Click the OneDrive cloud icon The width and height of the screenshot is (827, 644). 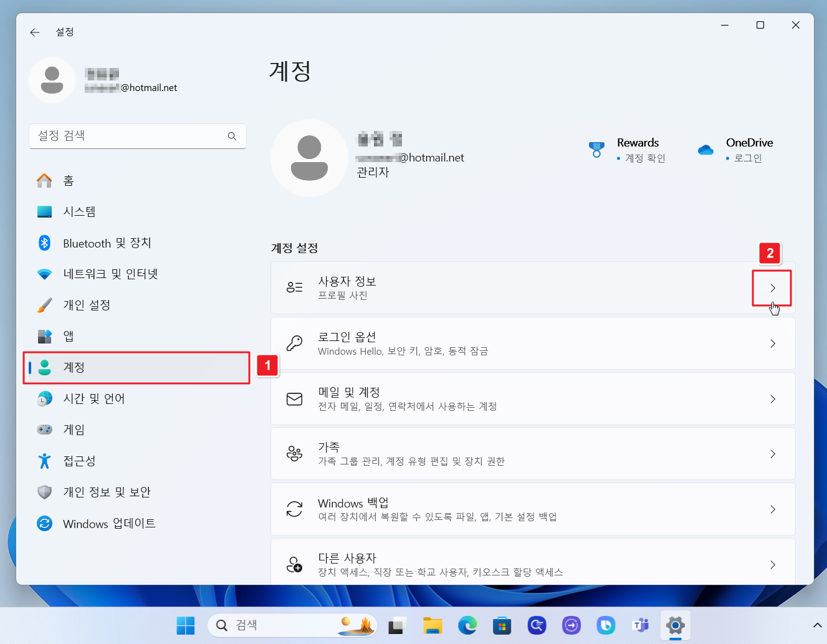(x=705, y=150)
